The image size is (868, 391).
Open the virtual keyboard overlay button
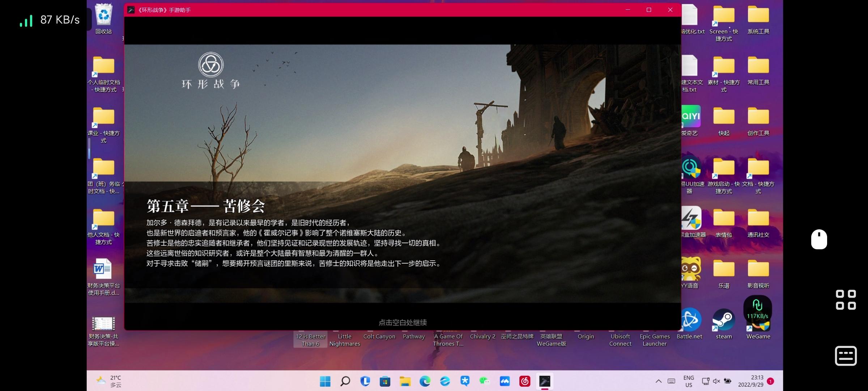846,356
